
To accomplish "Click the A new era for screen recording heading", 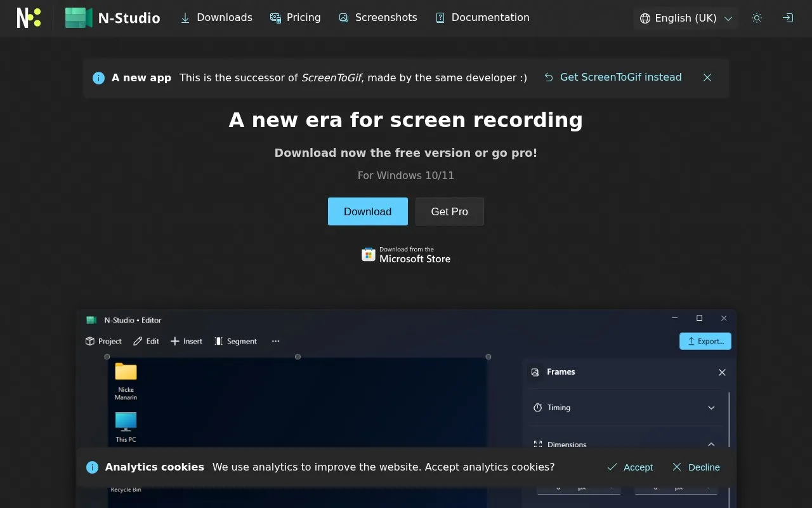I will [x=406, y=120].
